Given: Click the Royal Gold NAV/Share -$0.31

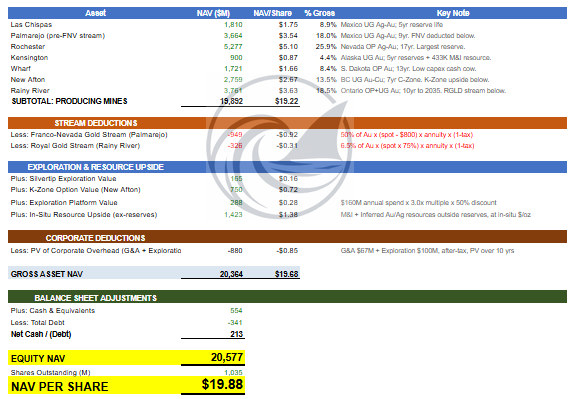Looking at the screenshot, I should pyautogui.click(x=287, y=145).
